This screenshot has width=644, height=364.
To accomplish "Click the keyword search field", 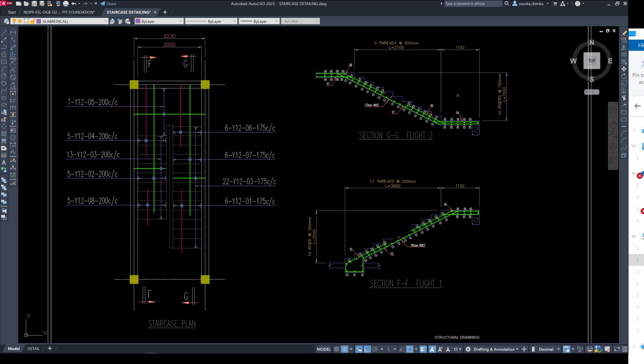I will coord(472,4).
